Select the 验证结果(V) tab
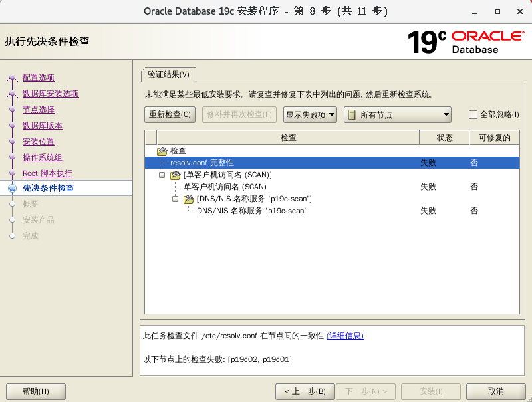The height and width of the screenshot is (402, 532). 168,74
